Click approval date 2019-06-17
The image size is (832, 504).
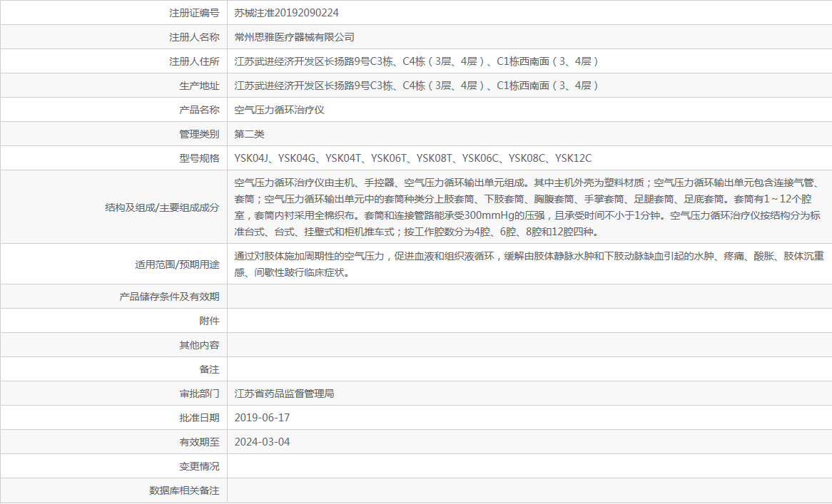[262, 418]
